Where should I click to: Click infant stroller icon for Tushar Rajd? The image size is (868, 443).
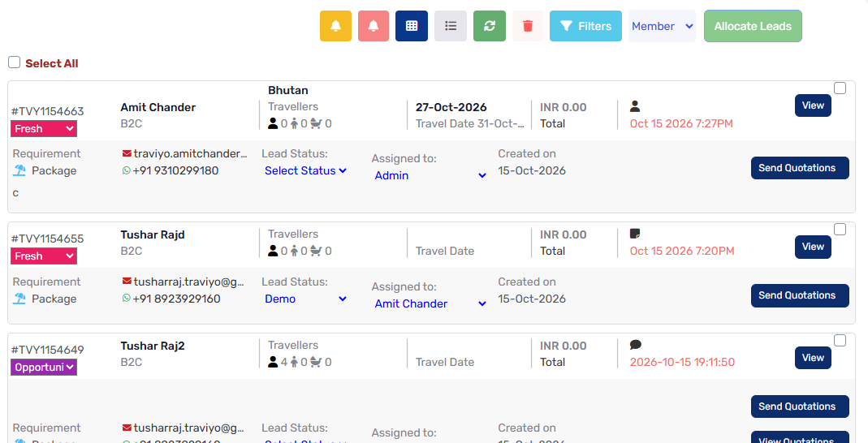click(x=316, y=251)
